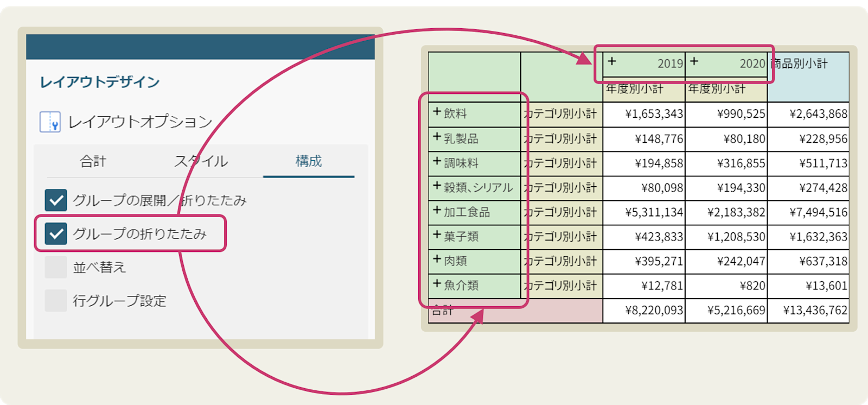This screenshot has height=405, width=868.
Task: Check the 並べ替え checkbox
Action: click(56, 267)
